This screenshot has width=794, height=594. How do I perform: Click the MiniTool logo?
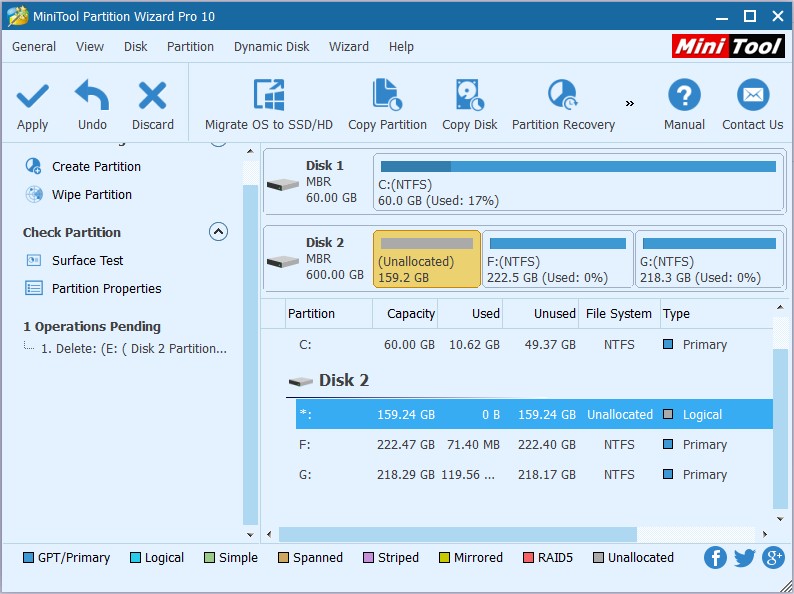point(728,47)
